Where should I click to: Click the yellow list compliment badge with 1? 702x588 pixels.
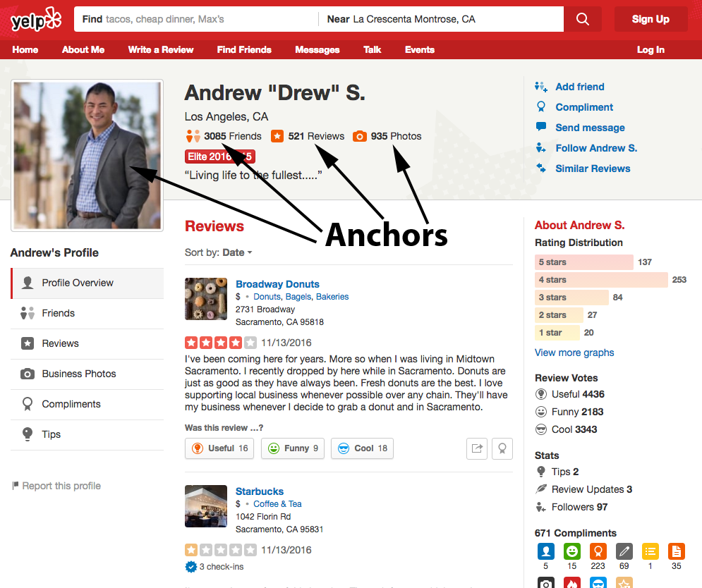coord(650,551)
